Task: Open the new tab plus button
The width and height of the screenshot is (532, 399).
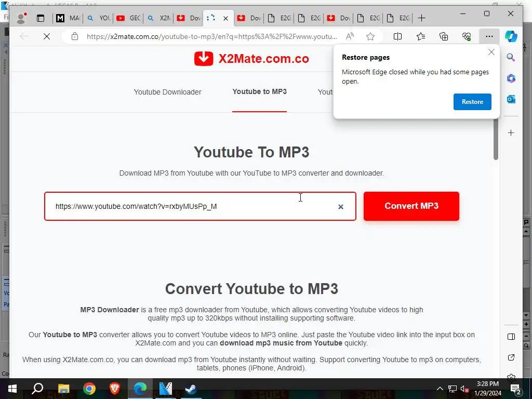Action: pos(421,18)
